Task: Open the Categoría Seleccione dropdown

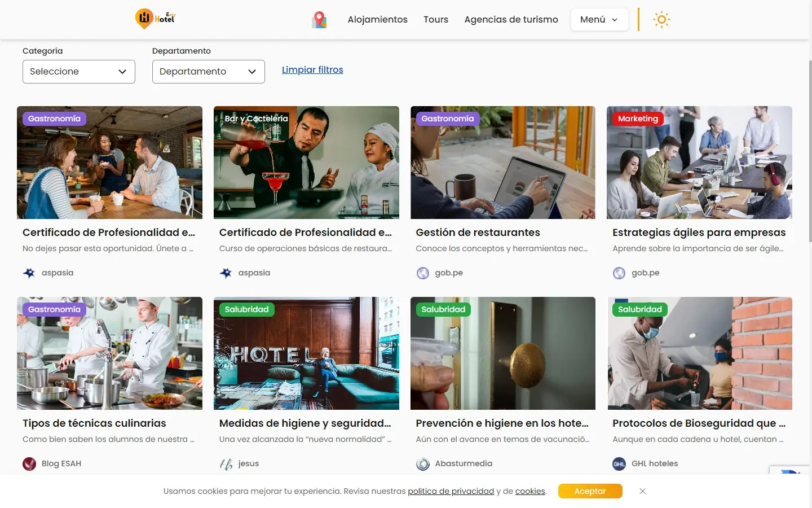Action: click(79, 72)
